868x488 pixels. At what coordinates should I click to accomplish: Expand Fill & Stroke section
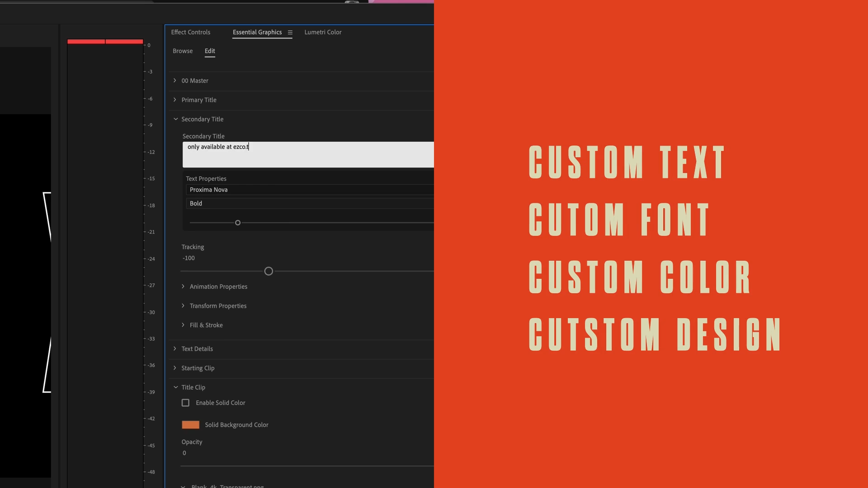(x=183, y=325)
